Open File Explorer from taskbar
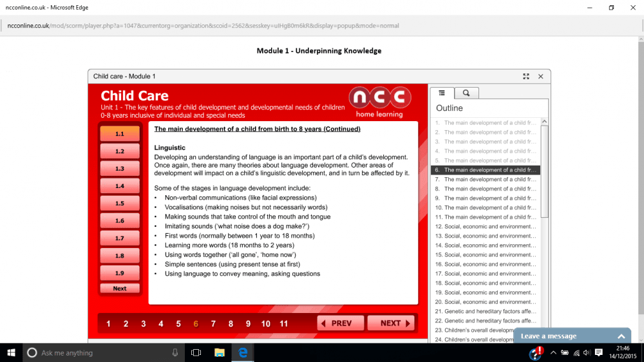 coord(219,353)
